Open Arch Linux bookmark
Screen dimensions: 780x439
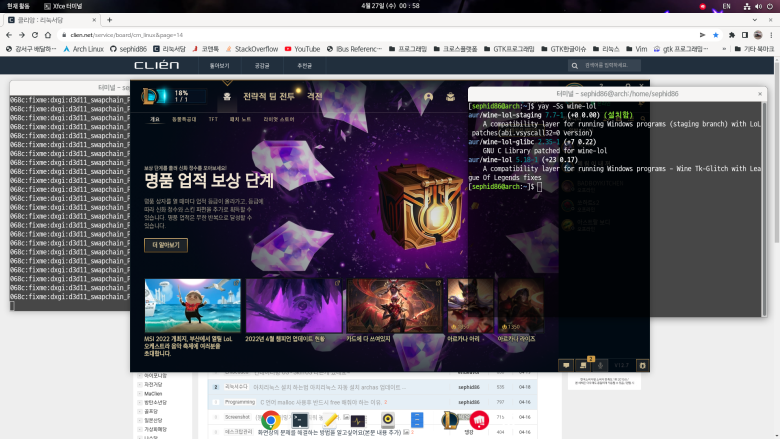tap(84, 49)
